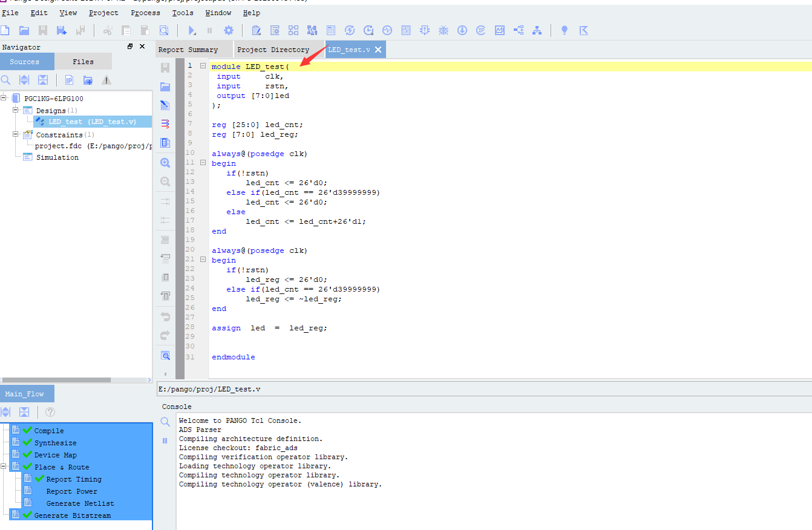The height and width of the screenshot is (530, 812).
Task: Select the Sources tab in Navigator
Action: click(27, 61)
